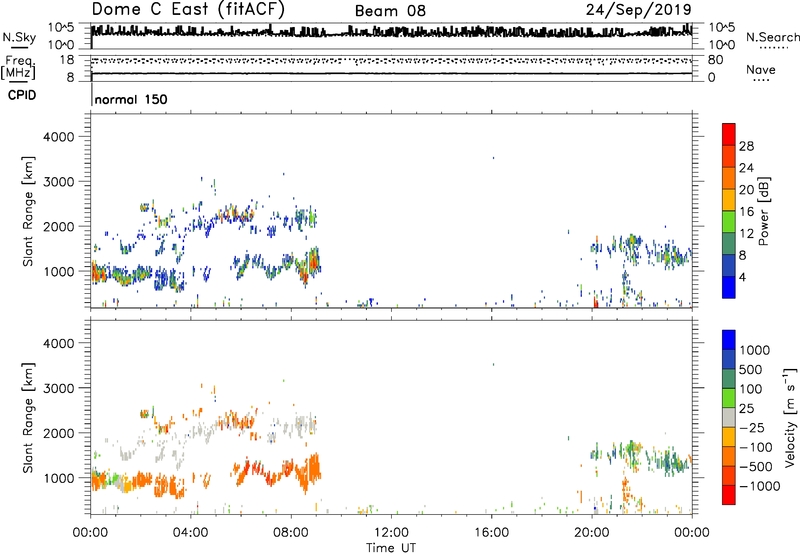Pick the light green segment of power colorbar
The width and height of the screenshot is (800, 554).
pos(729,222)
